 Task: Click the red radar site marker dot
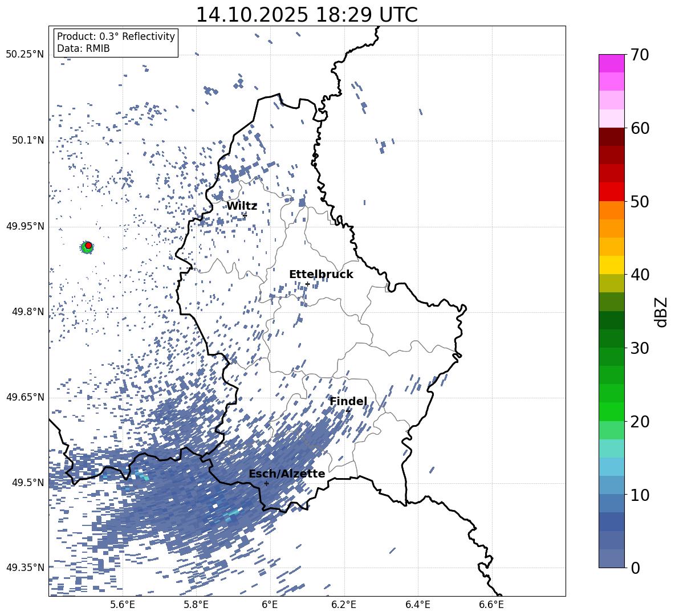click(x=88, y=245)
